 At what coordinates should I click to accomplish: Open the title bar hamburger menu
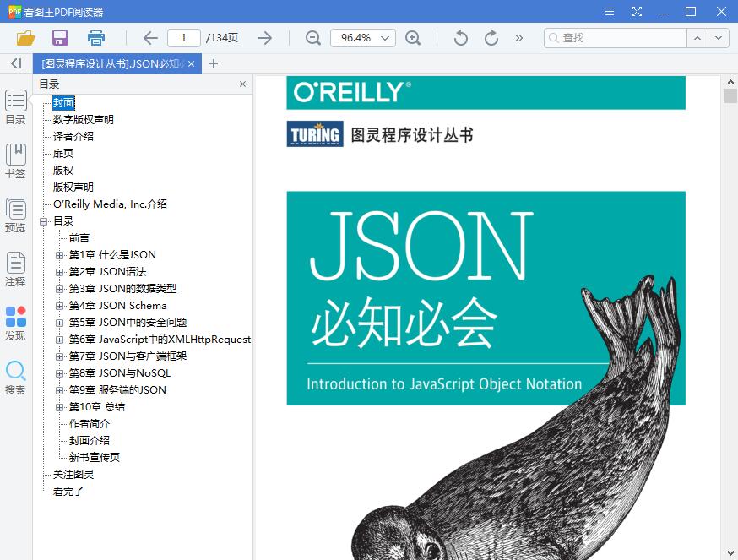[x=610, y=11]
